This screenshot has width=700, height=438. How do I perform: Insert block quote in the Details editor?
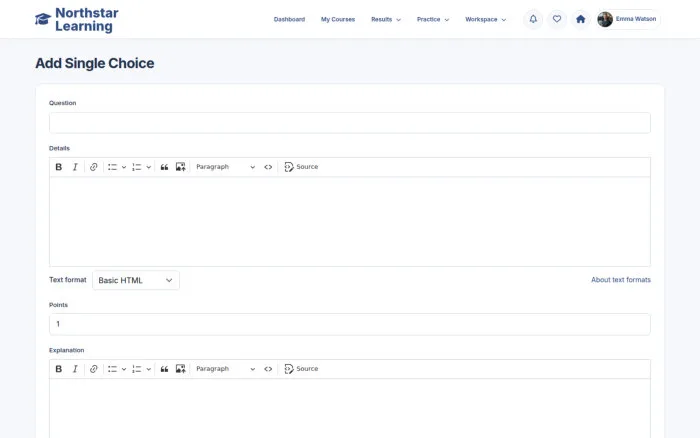pyautogui.click(x=164, y=167)
